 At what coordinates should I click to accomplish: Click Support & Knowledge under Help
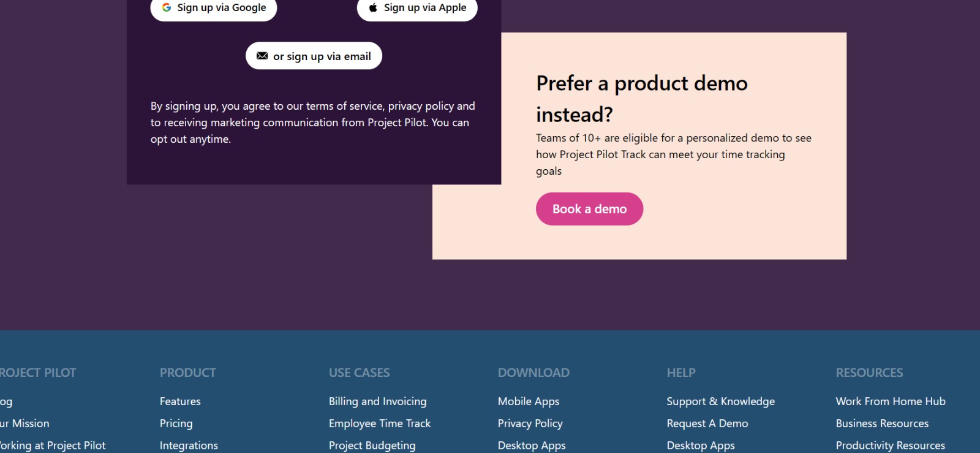720,402
